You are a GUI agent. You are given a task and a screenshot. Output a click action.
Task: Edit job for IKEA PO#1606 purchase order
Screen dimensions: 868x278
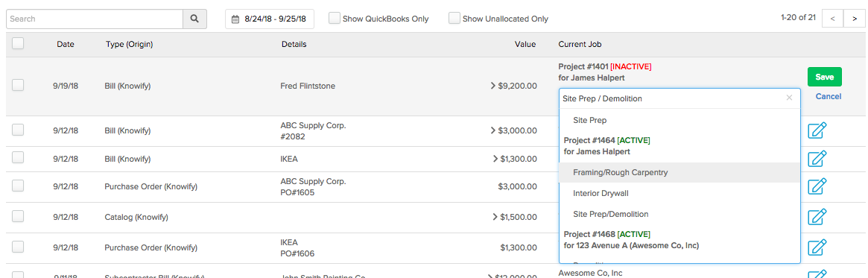817,247
